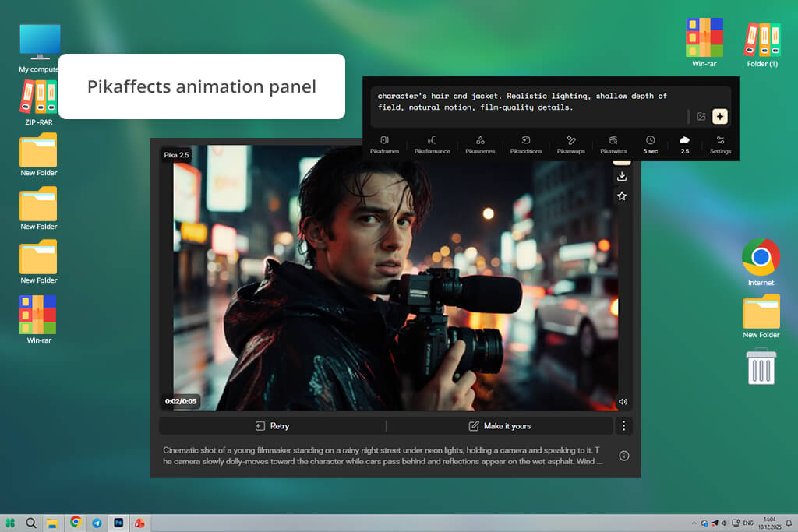Open the Pikaframes tool
The image size is (798, 532).
click(384, 144)
